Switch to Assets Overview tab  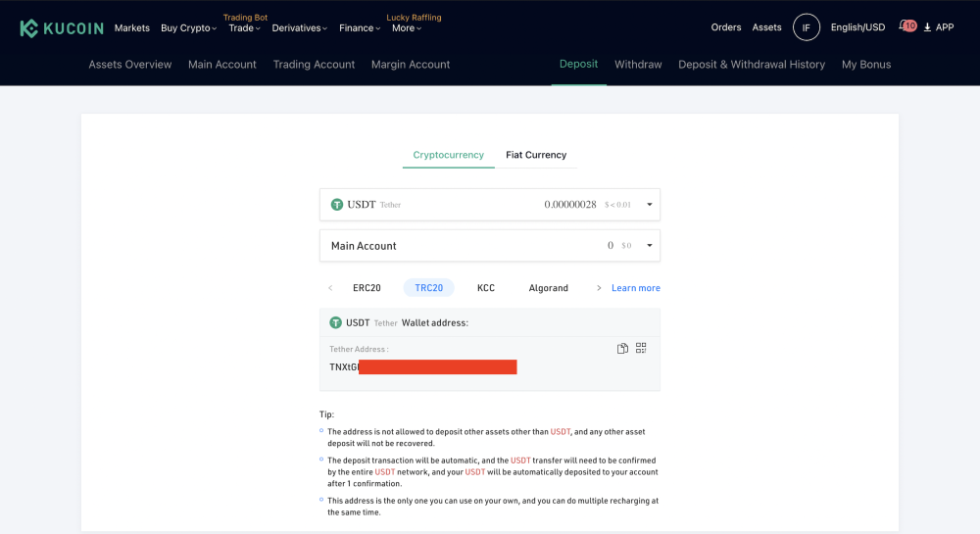coord(130,65)
